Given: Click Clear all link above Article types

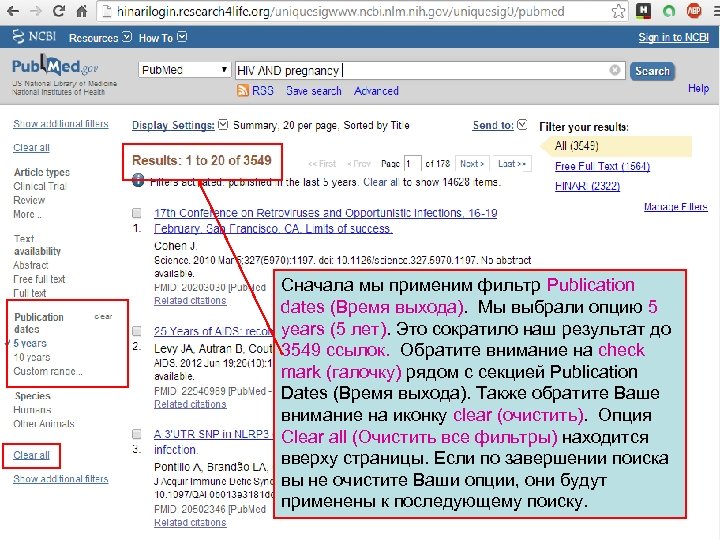Looking at the screenshot, I should (x=31, y=147).
